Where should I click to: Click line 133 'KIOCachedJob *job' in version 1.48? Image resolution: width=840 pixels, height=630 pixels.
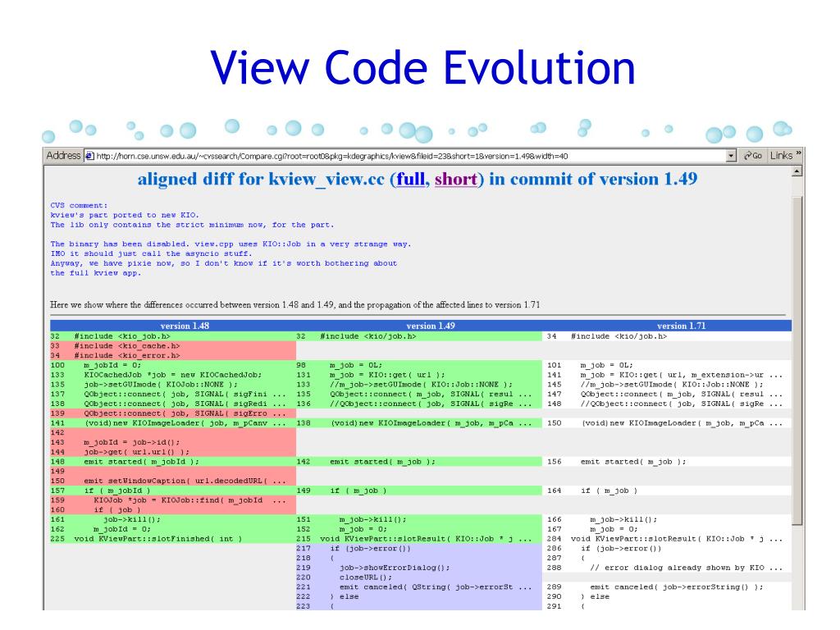click(173, 374)
